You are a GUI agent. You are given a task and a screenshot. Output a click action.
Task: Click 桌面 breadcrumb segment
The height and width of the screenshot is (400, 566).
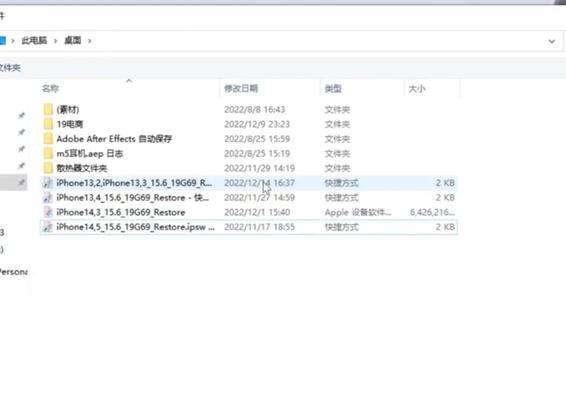(73, 40)
